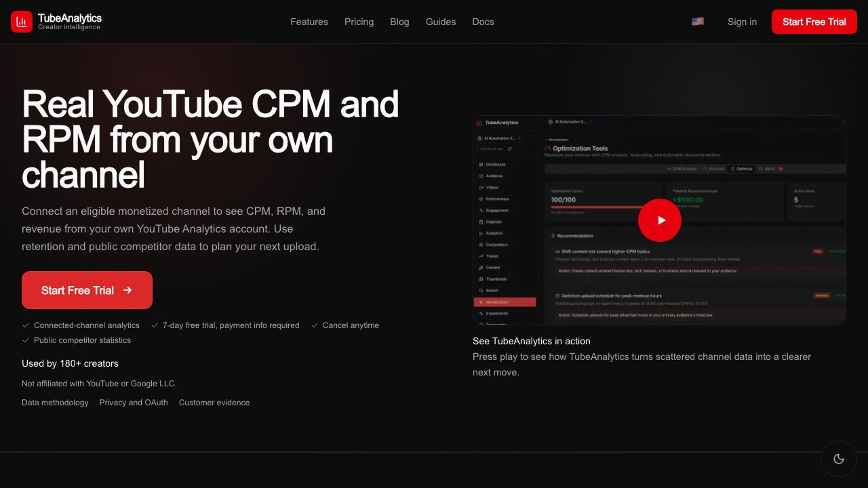Click the Recommendations heading in the preview
Screen dimensions: 868x488
[575, 236]
